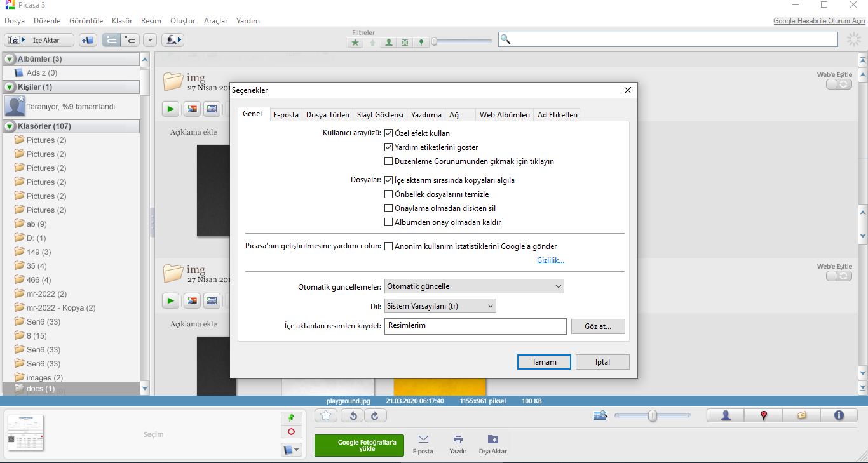This screenshot has width=868, height=463.
Task: Select the unnamed person face thumbnail
Action: 15,106
